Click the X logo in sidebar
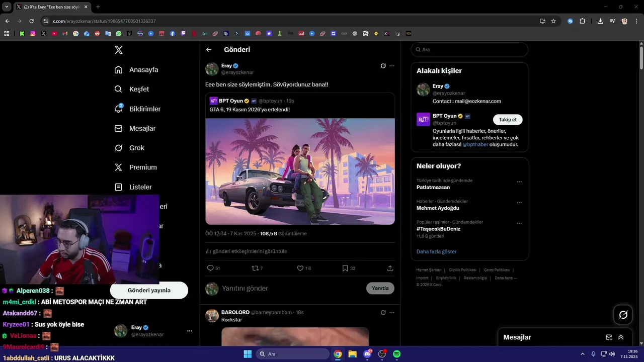 119,50
